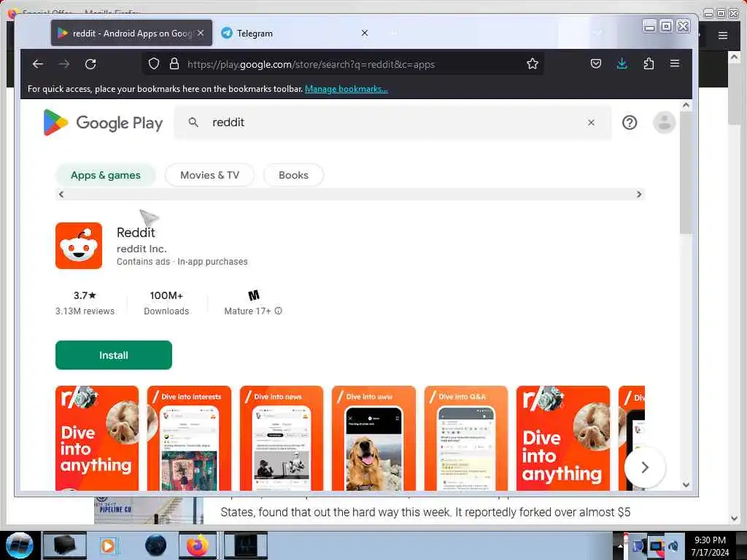The height and width of the screenshot is (560, 747).
Task: Open the account avatar menu
Action: 664,122
